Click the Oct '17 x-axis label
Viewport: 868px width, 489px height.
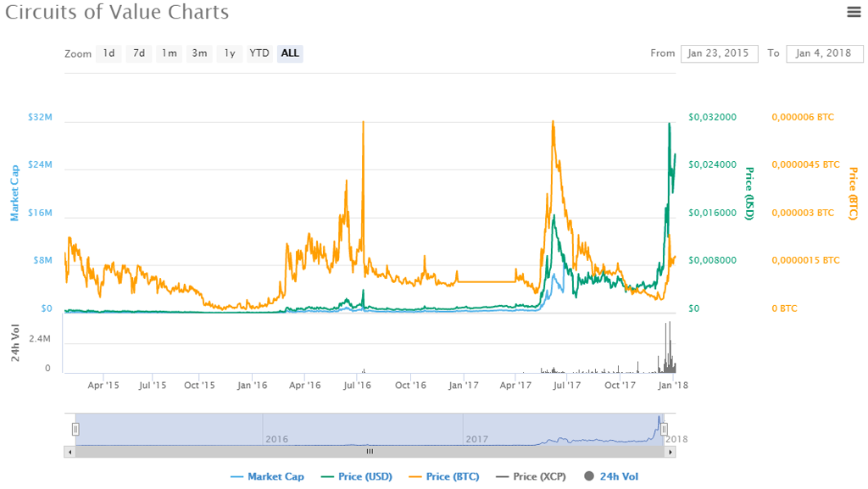point(620,385)
